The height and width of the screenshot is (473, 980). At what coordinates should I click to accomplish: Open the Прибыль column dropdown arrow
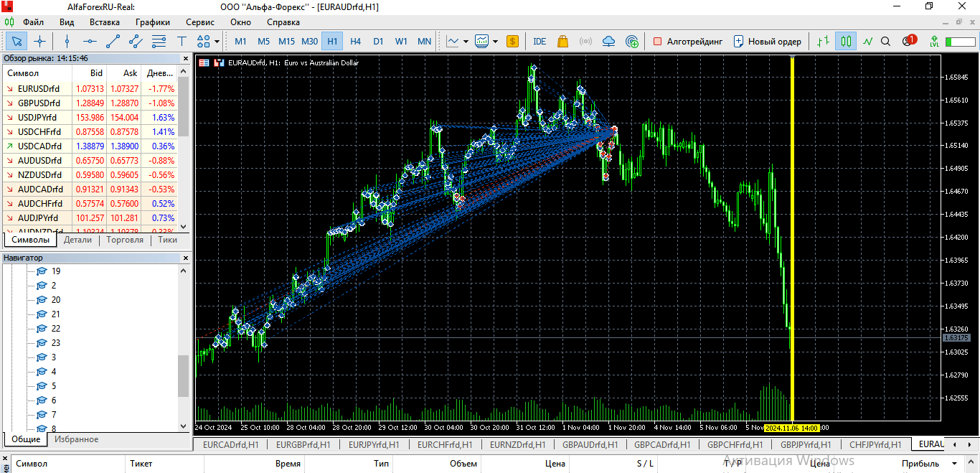tap(954, 464)
